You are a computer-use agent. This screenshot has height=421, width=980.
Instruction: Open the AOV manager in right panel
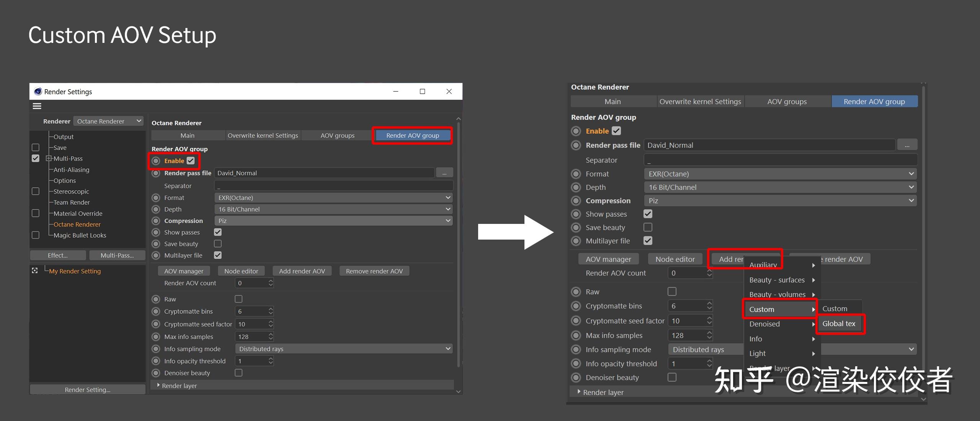tap(608, 259)
